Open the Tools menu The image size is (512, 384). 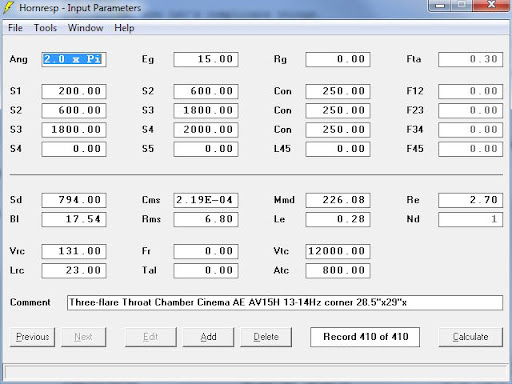pos(45,28)
